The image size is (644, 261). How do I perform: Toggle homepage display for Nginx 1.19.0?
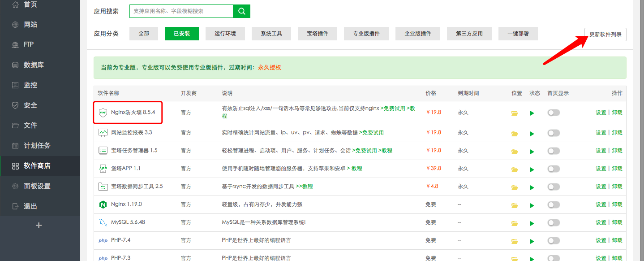[554, 204]
